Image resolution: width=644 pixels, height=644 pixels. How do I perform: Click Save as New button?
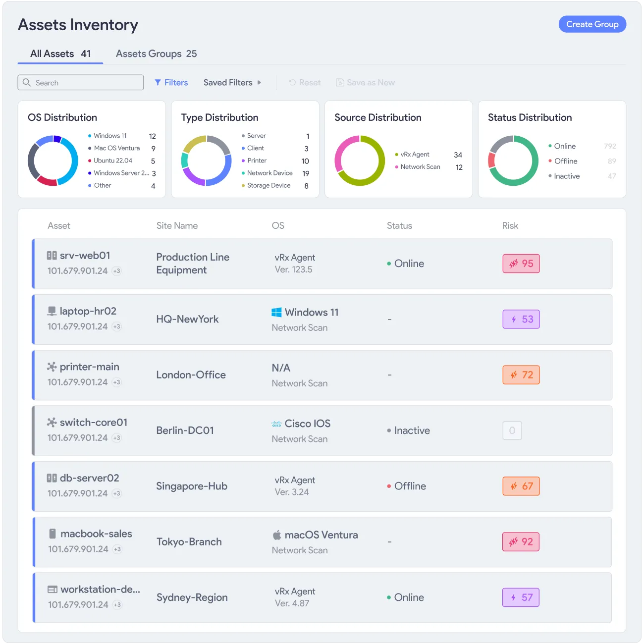point(365,83)
